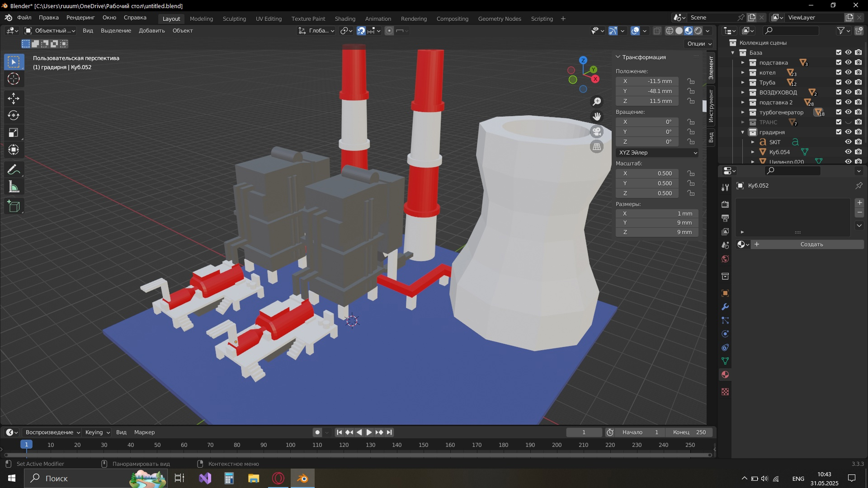Open Modifiers wrench properties tab
The height and width of the screenshot is (488, 868).
click(725, 307)
